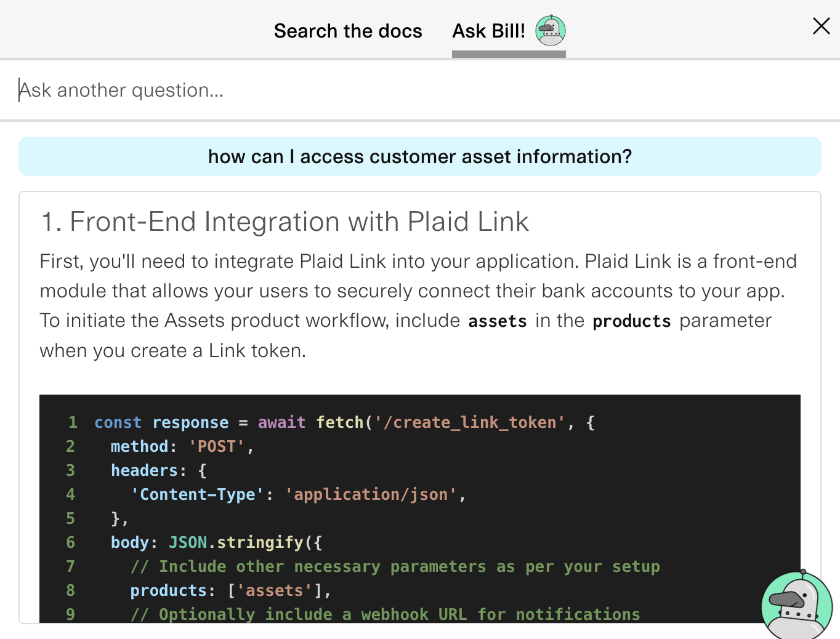The height and width of the screenshot is (639, 840).
Task: Click the Bill avatar icon beside "Ask Bill!"
Action: [x=550, y=30]
